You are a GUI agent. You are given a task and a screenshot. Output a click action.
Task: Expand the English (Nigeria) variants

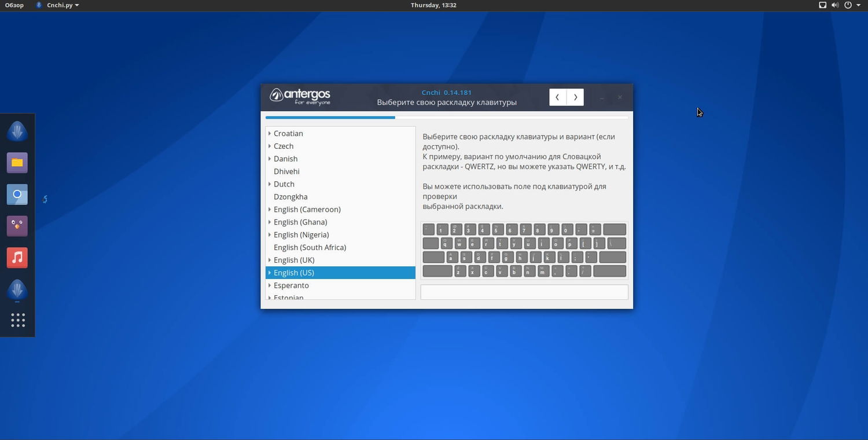tap(270, 234)
